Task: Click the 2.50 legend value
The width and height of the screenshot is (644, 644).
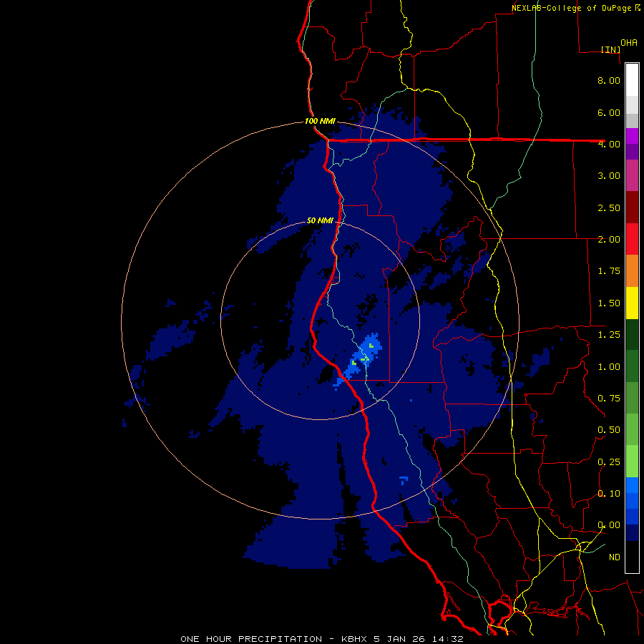Action: click(609, 208)
